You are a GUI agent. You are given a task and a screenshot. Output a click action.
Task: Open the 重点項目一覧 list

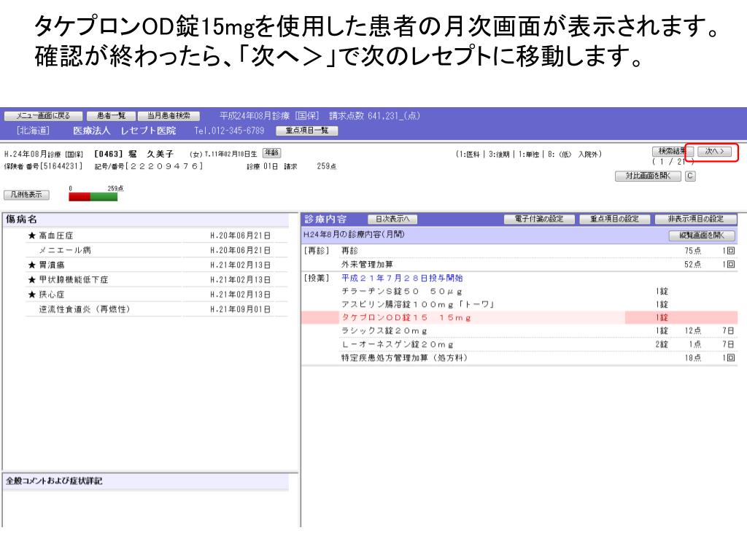click(306, 131)
